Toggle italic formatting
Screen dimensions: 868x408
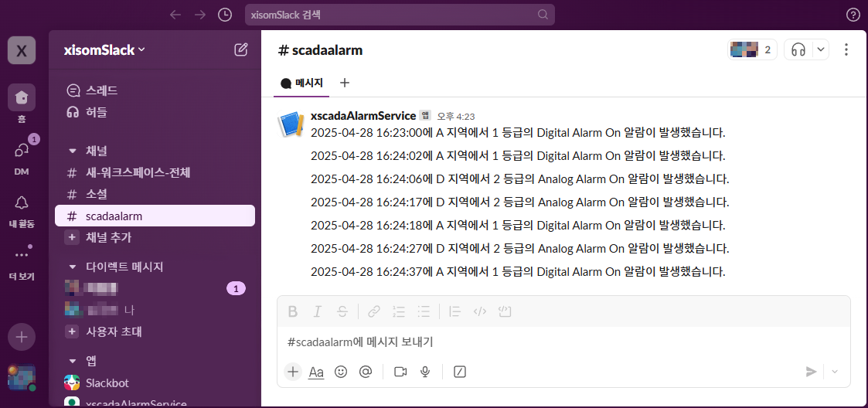point(317,311)
